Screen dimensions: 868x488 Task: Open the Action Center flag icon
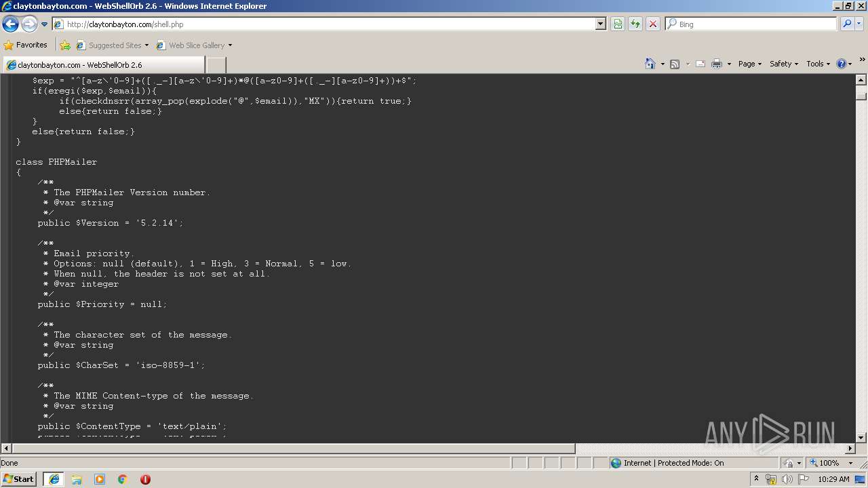click(803, 479)
